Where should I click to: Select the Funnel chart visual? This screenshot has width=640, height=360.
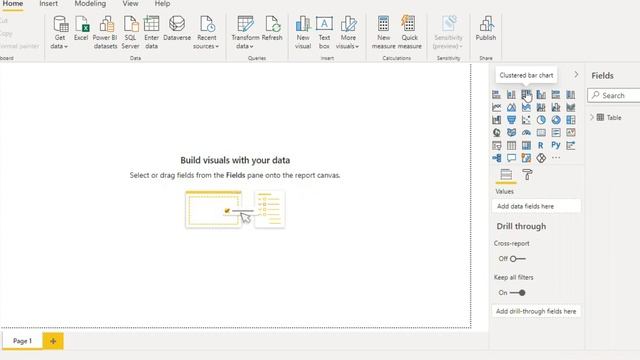click(x=511, y=120)
